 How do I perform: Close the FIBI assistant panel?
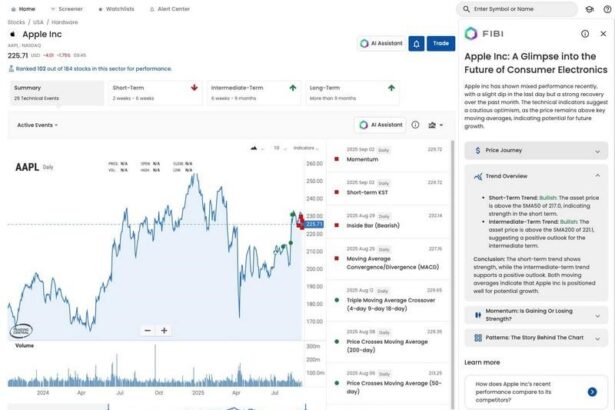[603, 33]
